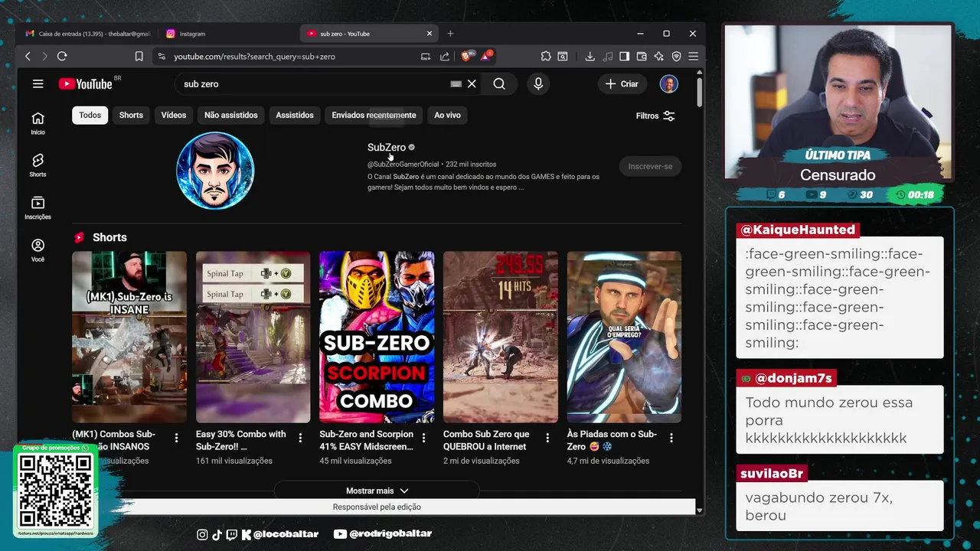Screen dimensions: 980x551
Task: Open site settings icon in address bar
Action: (x=161, y=56)
